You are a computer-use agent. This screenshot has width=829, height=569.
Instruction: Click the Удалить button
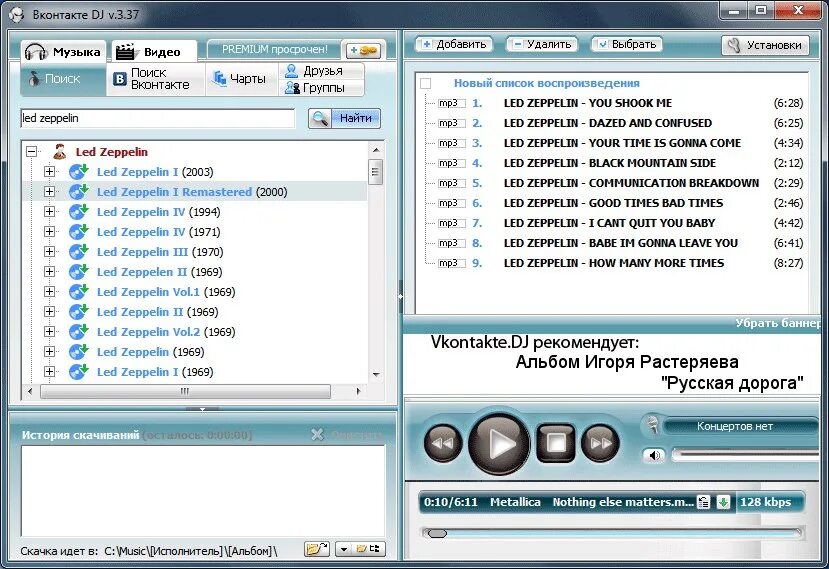coord(542,44)
